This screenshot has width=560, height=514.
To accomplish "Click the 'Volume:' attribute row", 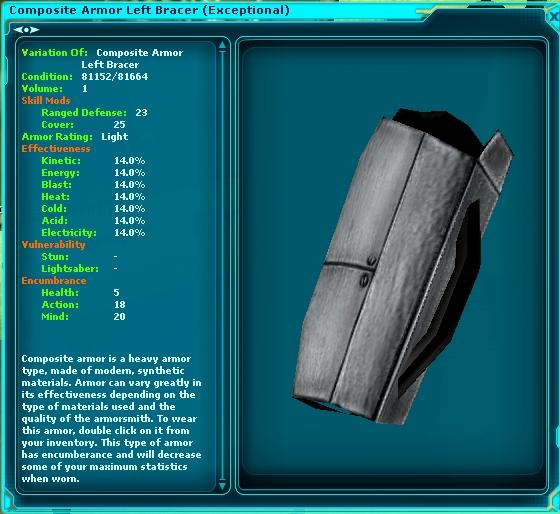I will (x=54, y=89).
